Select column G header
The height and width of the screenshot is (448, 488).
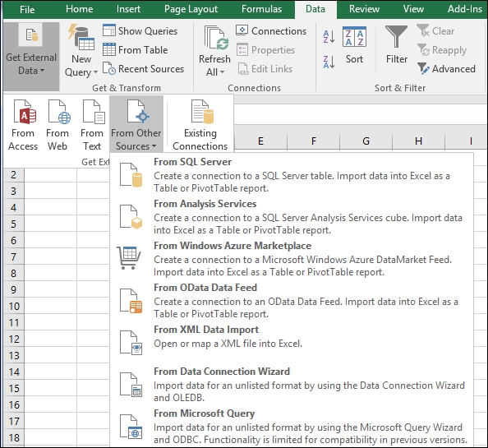pyautogui.click(x=366, y=141)
